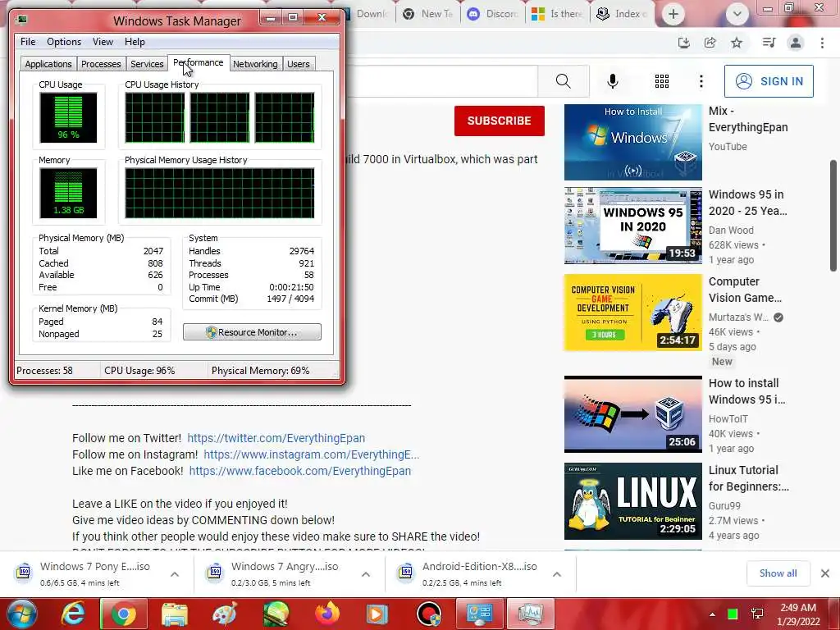Open the Windows Start menu orb

point(22,614)
